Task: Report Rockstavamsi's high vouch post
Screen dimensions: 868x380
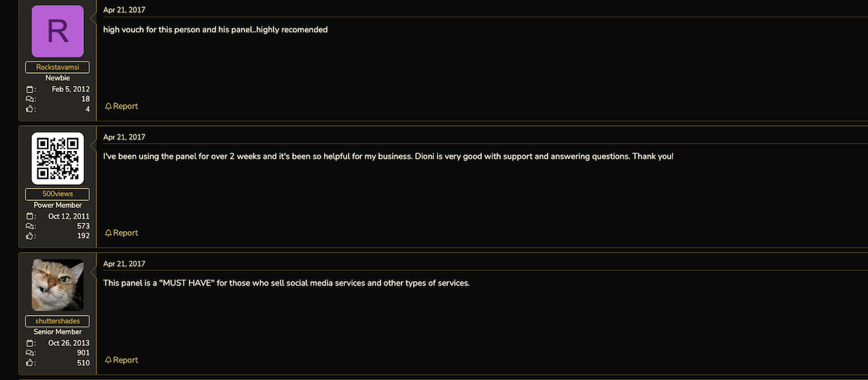Action: pos(122,106)
